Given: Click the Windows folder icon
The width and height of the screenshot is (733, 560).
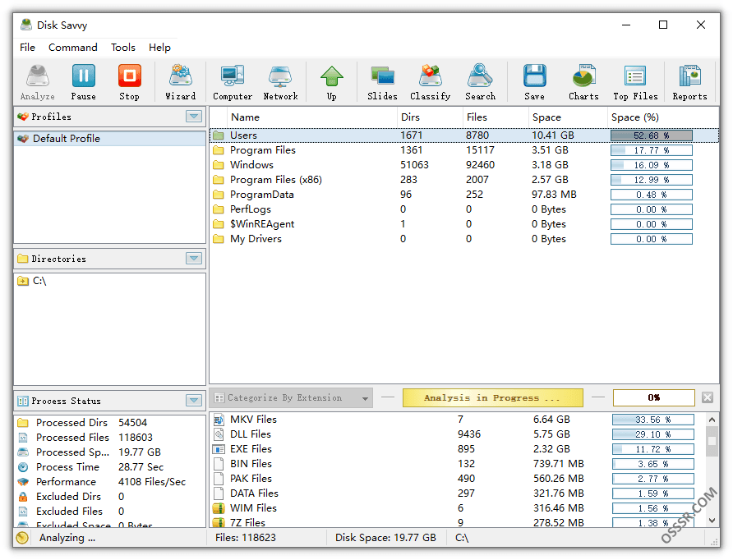Looking at the screenshot, I should pos(219,165).
